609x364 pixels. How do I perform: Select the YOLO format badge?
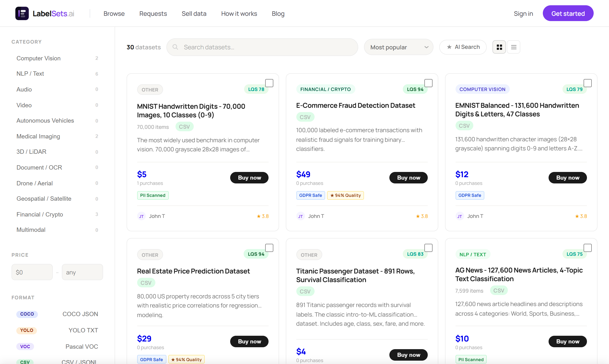pyautogui.click(x=27, y=330)
